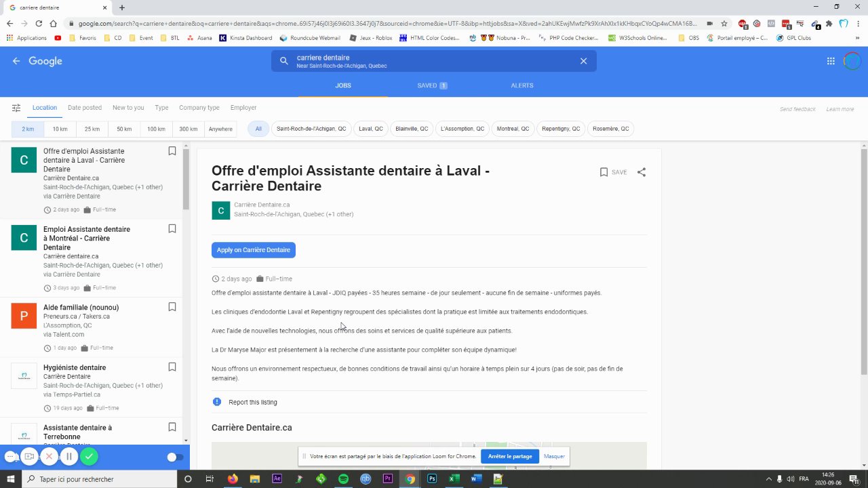
Task: Filter by Blainville, QC chip
Action: 412,129
